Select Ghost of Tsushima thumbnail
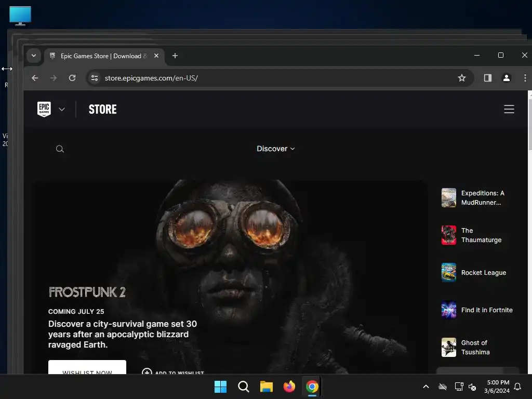 (x=448, y=347)
